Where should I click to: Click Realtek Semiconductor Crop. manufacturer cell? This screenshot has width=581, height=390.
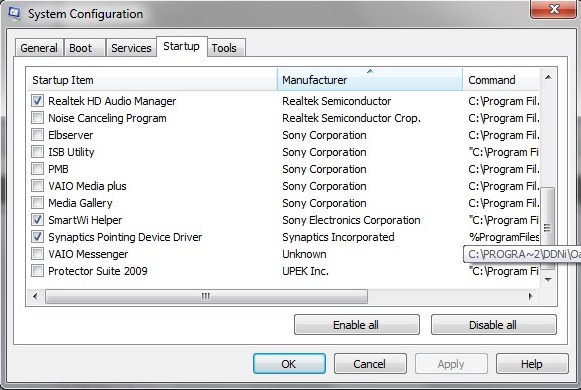[x=351, y=118]
